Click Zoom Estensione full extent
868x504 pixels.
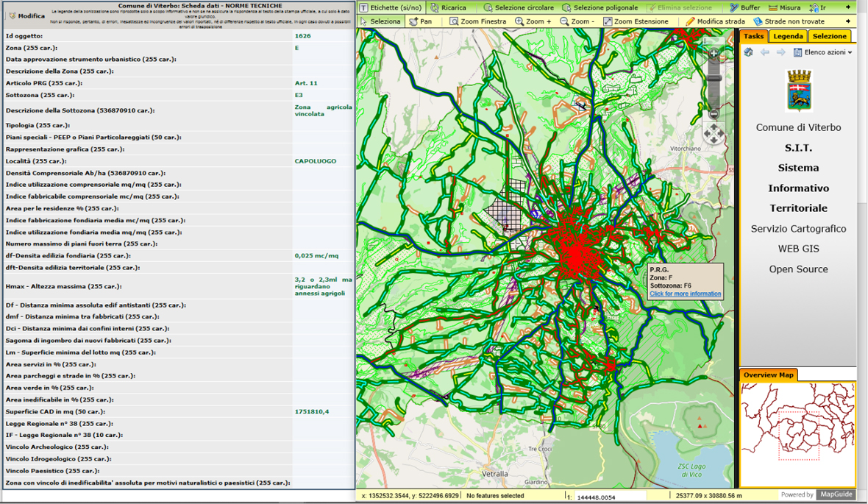[636, 21]
